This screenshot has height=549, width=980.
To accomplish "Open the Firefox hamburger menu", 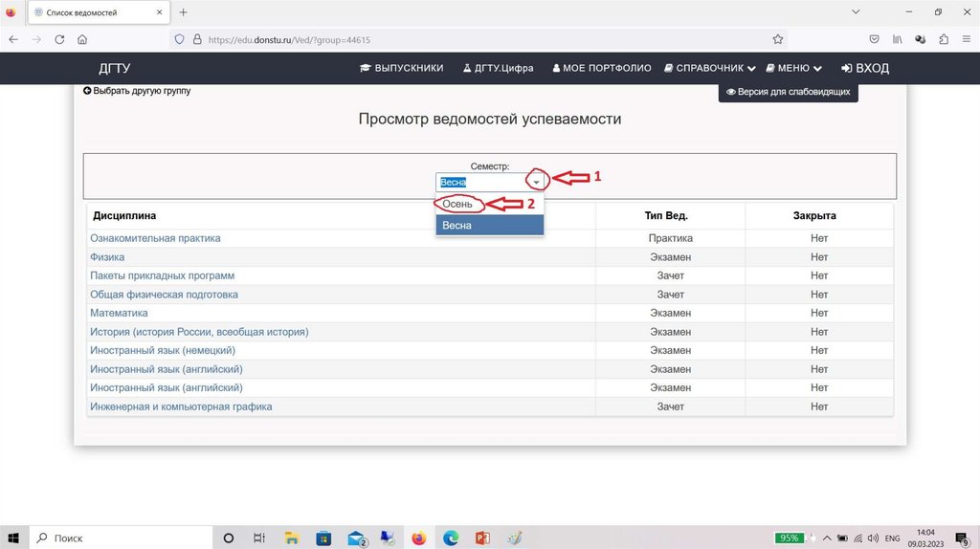I will point(966,40).
